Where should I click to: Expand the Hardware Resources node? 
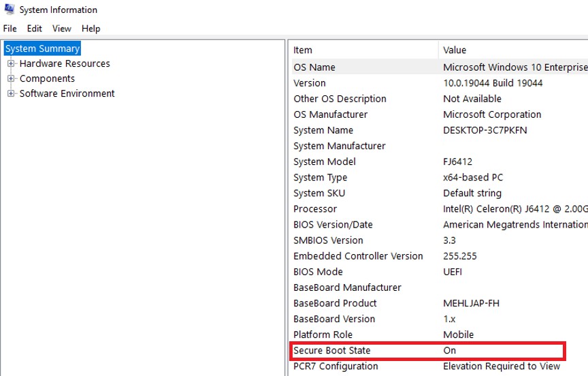point(11,63)
